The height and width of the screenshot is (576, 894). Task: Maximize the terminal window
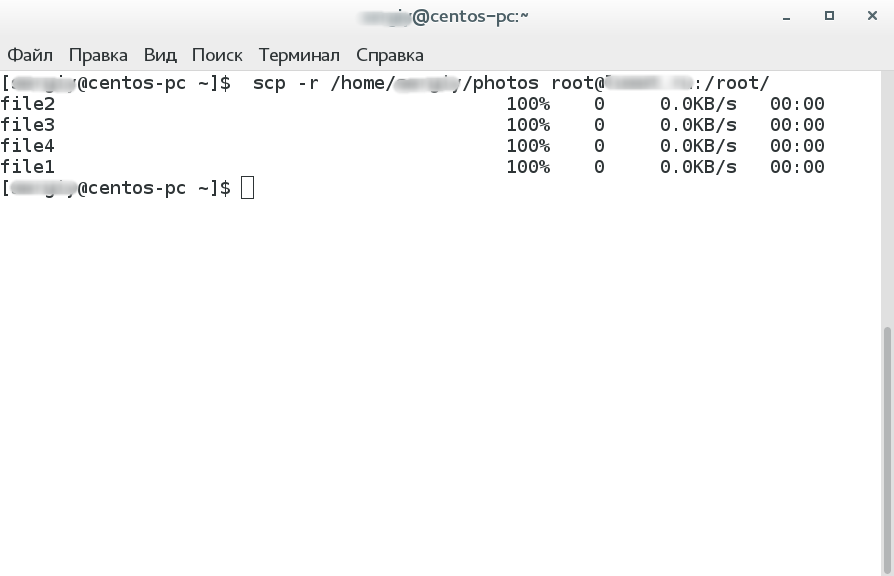click(829, 17)
